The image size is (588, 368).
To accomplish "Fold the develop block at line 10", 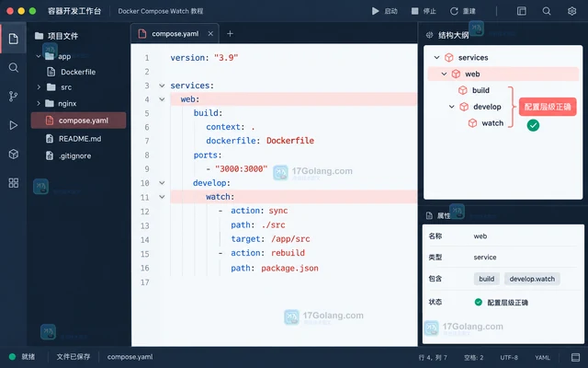I will tap(162, 183).
